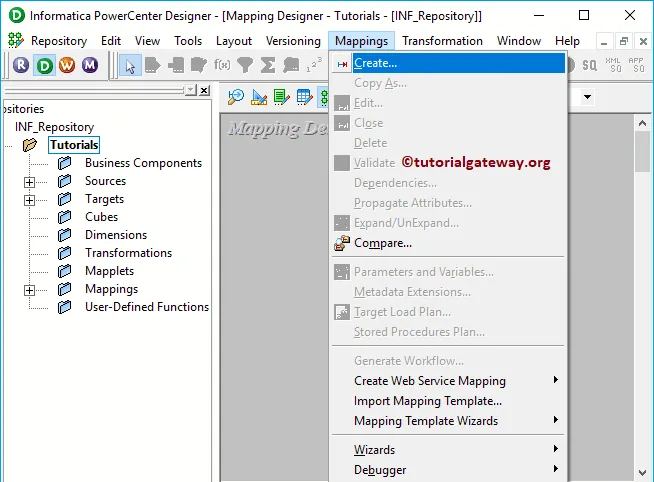The width and height of the screenshot is (654, 482).
Task: Select Mapplets folder in tree
Action: pyautogui.click(x=109, y=271)
